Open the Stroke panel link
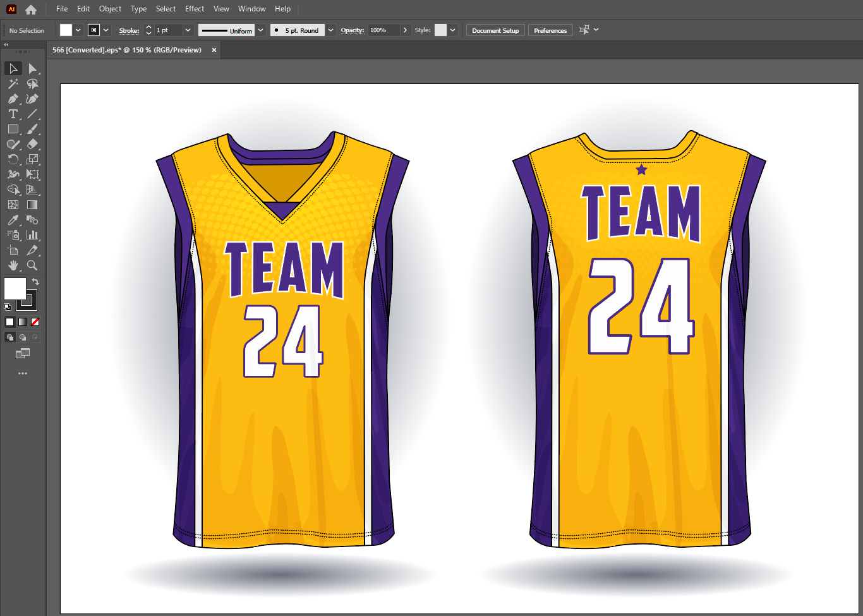This screenshot has width=863, height=616. 129,30
